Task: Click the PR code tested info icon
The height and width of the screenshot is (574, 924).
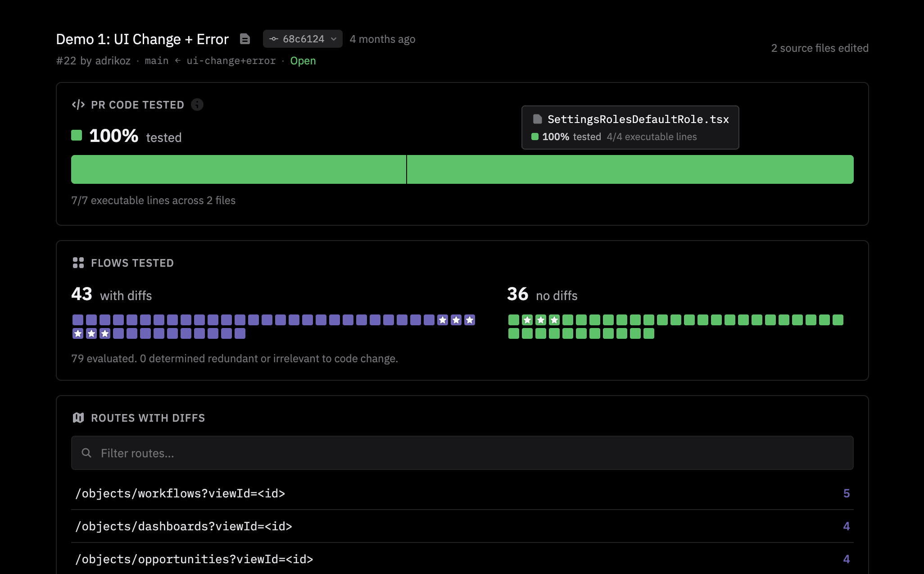Action: 197,105
